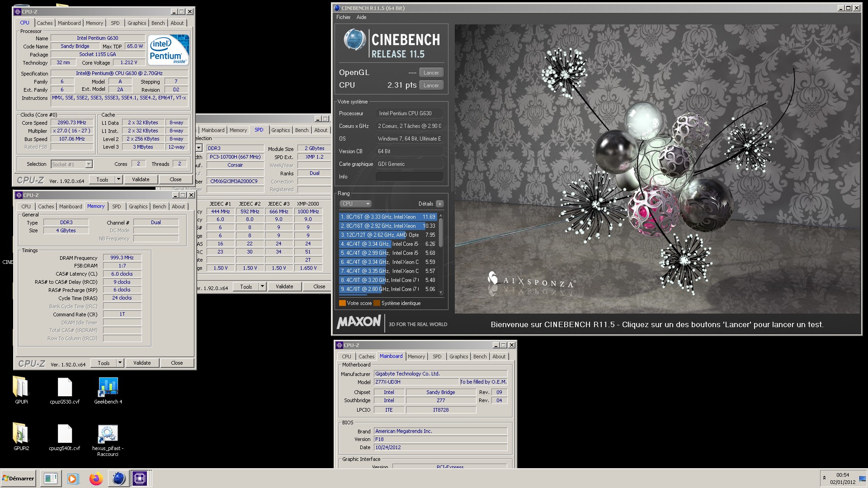Show hidden tray icons arrow
This screenshot has height=488, width=868.
click(x=824, y=478)
